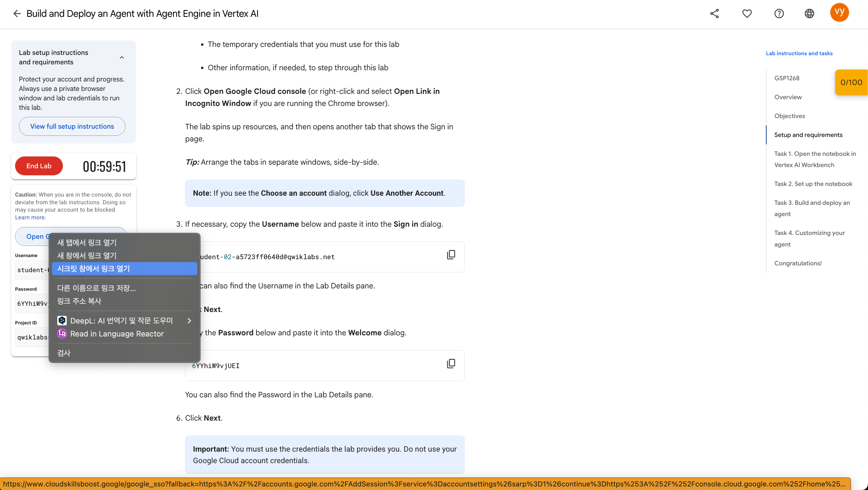Click the 0/100 score badge
This screenshot has height=490, width=868.
851,83
